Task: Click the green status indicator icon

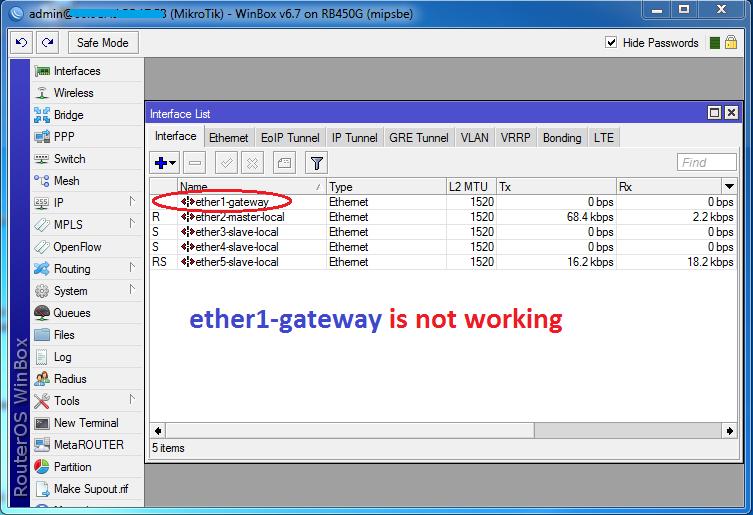Action: coord(715,43)
